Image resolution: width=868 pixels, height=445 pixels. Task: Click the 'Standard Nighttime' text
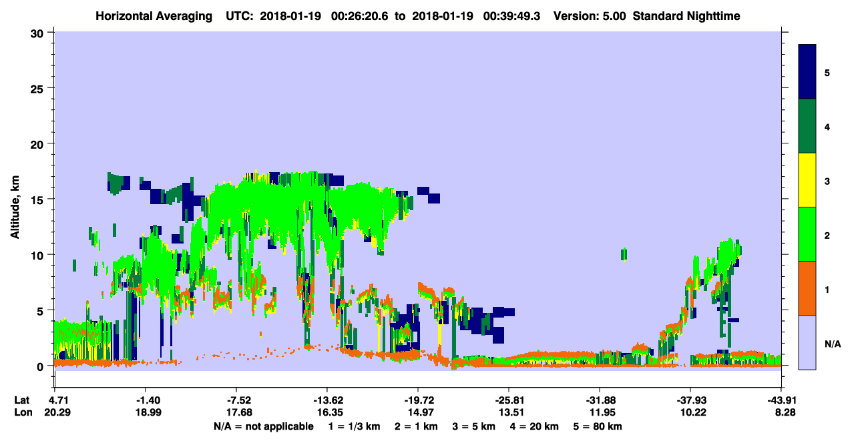point(686,15)
